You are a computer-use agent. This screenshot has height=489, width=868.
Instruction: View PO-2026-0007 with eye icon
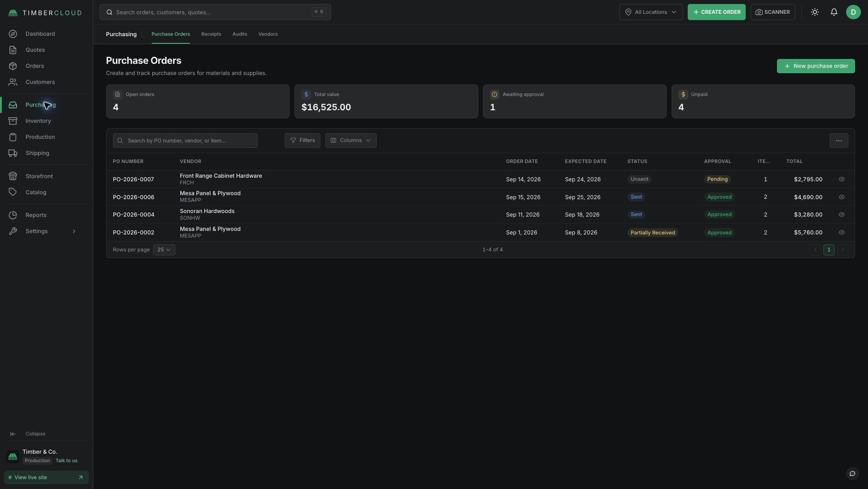click(842, 180)
